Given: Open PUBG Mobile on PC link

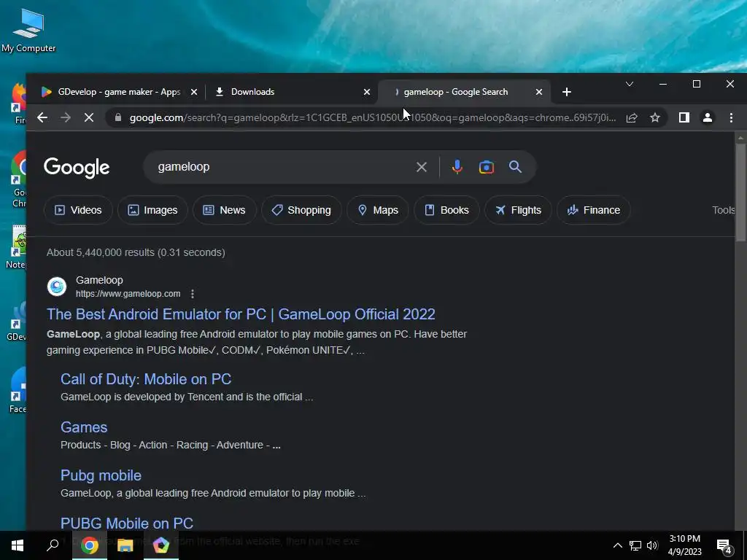Looking at the screenshot, I should point(127,523).
